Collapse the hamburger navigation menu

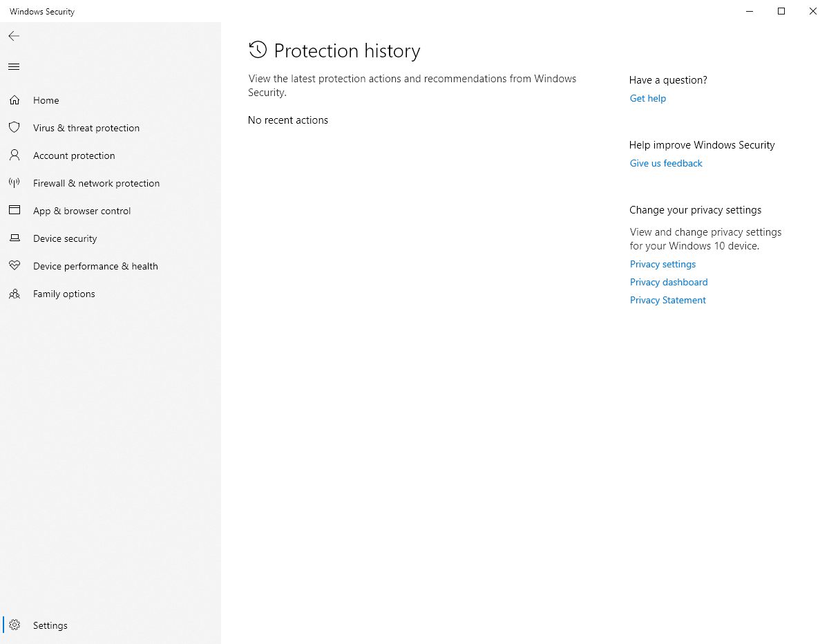point(14,67)
